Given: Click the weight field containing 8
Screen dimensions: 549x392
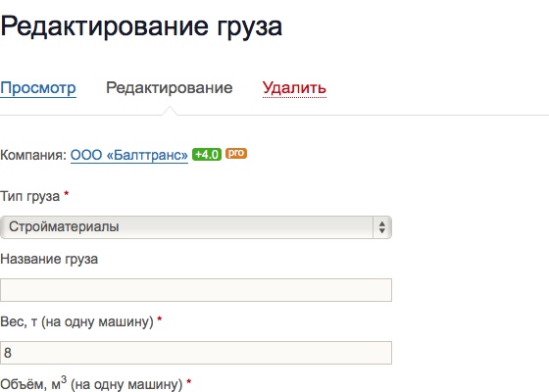Looking at the screenshot, I should (196, 353).
